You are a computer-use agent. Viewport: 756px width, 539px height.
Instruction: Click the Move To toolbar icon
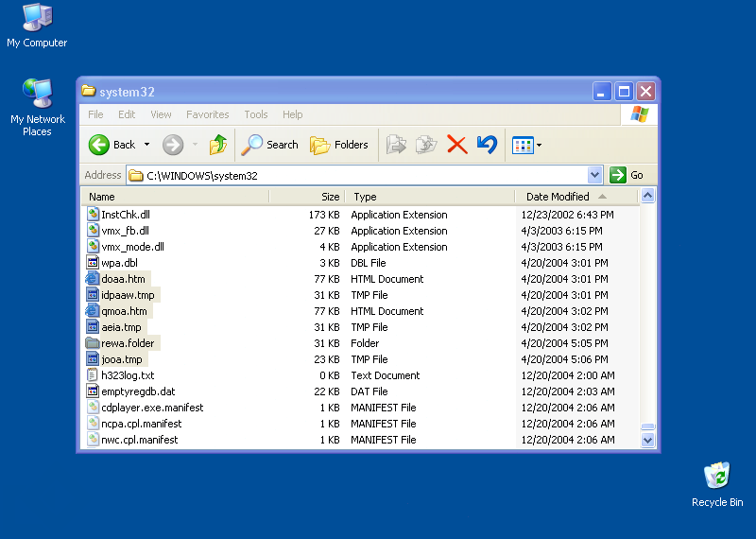click(396, 145)
